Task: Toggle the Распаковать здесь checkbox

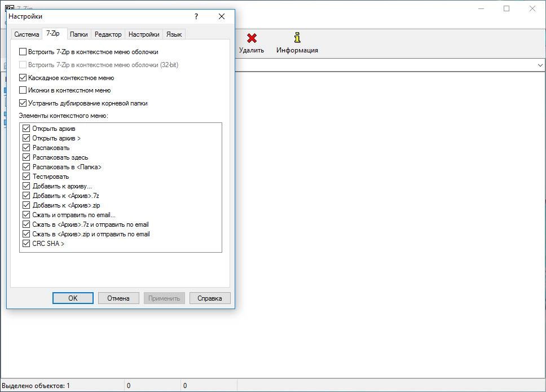Action: point(26,157)
